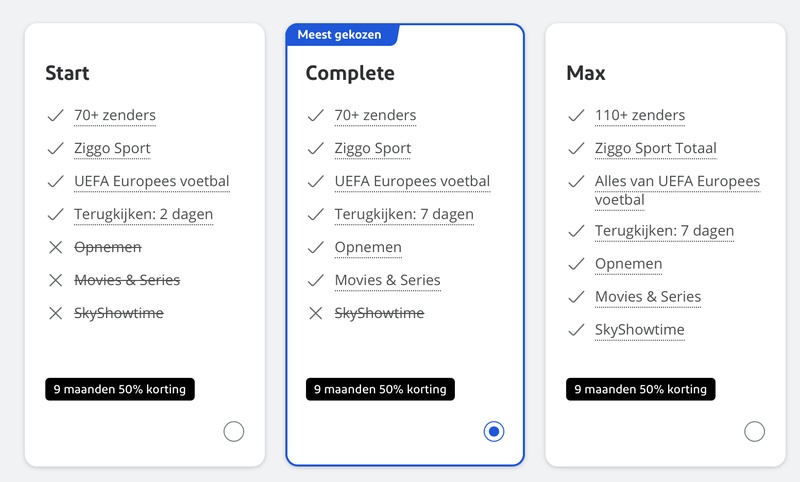Select the Complete package radio button
The height and width of the screenshot is (482, 800).
(494, 432)
